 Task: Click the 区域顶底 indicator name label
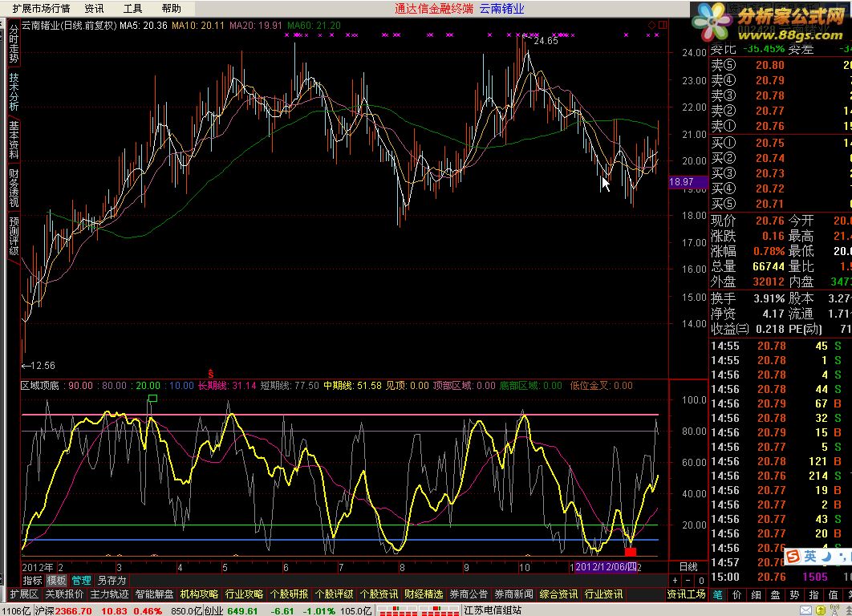tap(39, 386)
